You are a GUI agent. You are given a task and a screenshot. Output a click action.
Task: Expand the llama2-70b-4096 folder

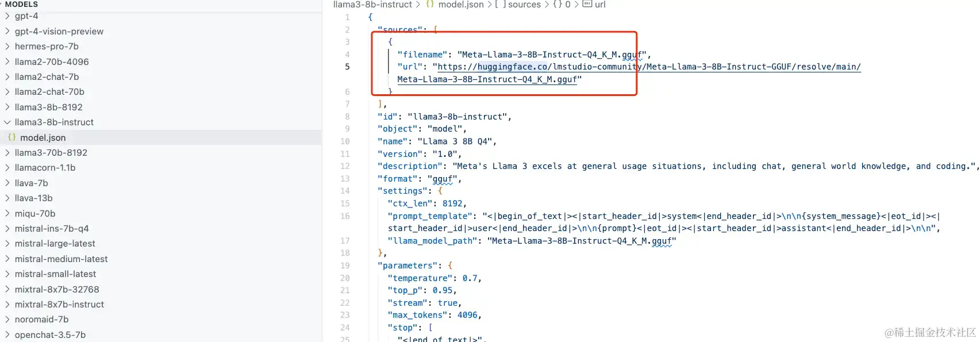coord(7,62)
